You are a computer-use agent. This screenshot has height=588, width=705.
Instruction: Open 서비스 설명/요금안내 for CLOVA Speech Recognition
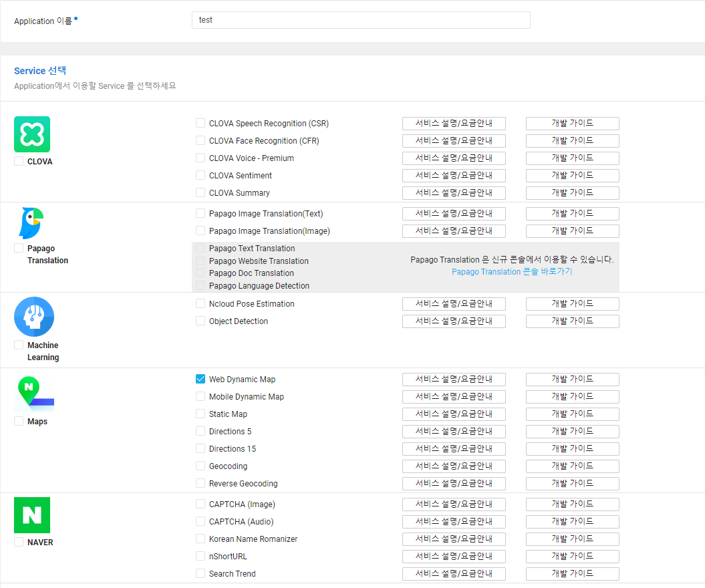[454, 123]
